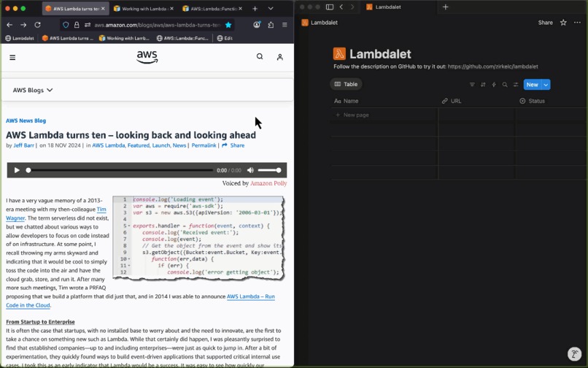The height and width of the screenshot is (368, 588).
Task: Open the Amazon Polly link
Action: 268,183
